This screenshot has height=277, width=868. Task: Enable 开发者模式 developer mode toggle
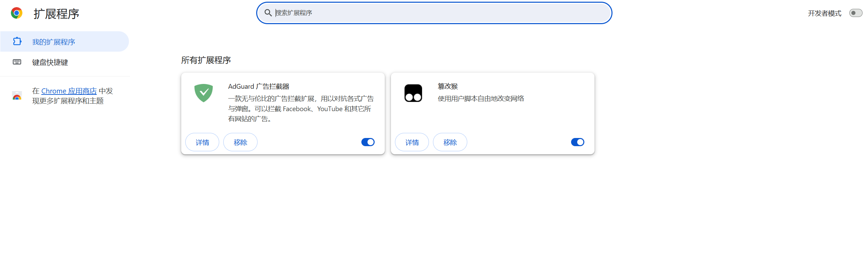855,13
